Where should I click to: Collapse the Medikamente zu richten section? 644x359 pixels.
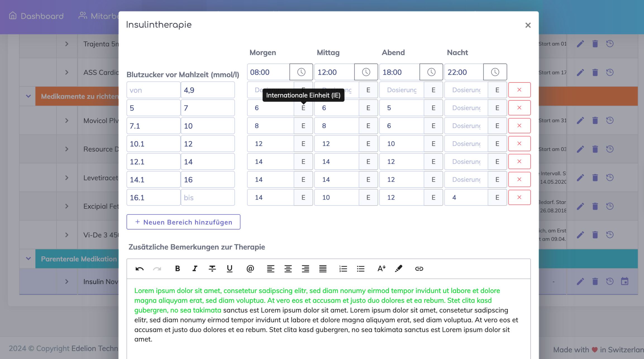[28, 96]
